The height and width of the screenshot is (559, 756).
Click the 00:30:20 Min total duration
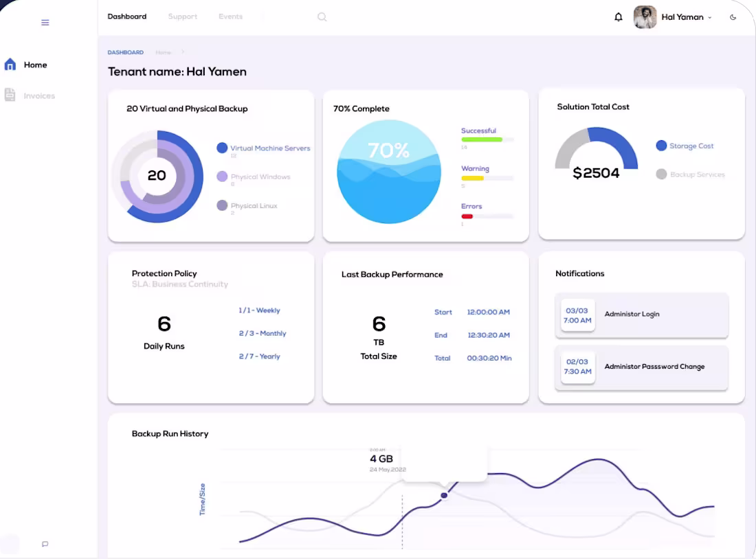489,358
